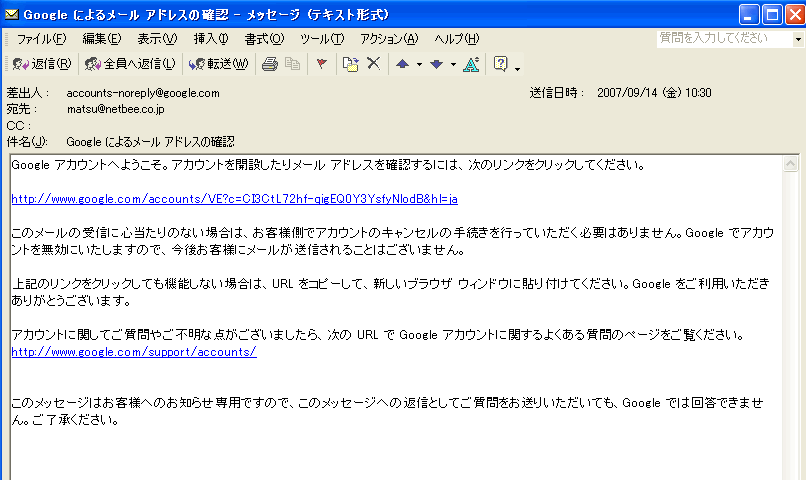
Task: Open the next item arrow dropdown
Action: coord(453,65)
